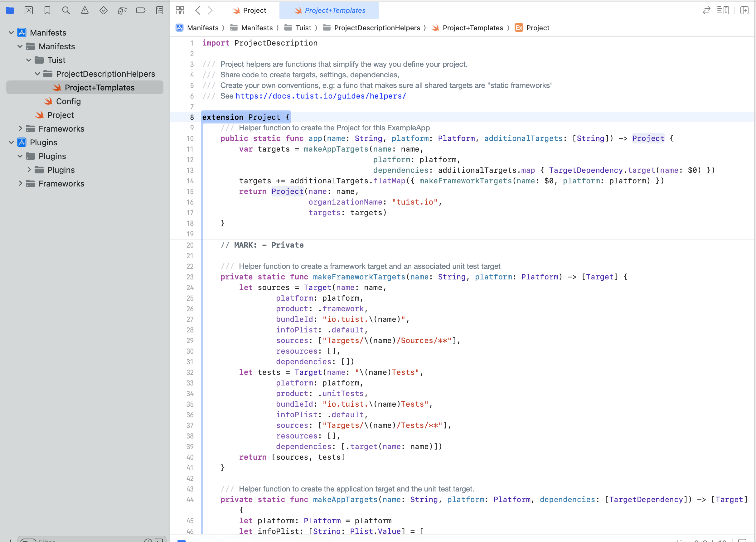Collapse the Tuist folder
The image size is (756, 542).
click(29, 60)
